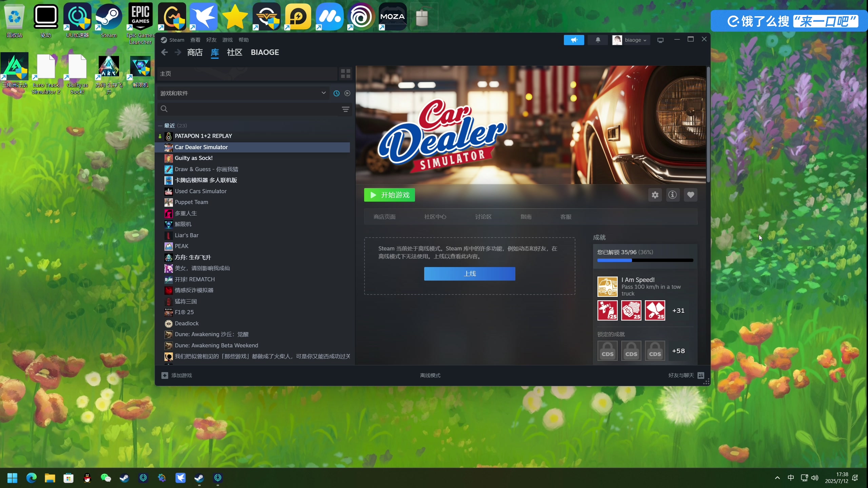Open the Windows Start menu

click(x=13, y=478)
